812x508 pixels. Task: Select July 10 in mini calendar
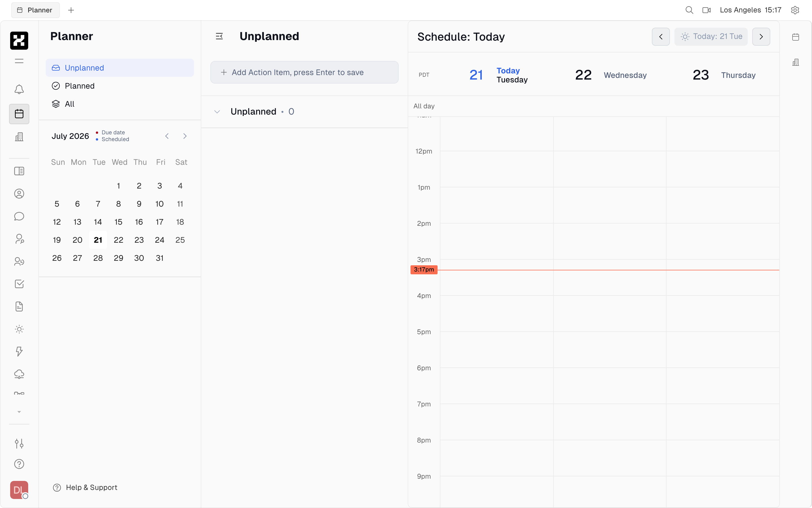pos(160,204)
